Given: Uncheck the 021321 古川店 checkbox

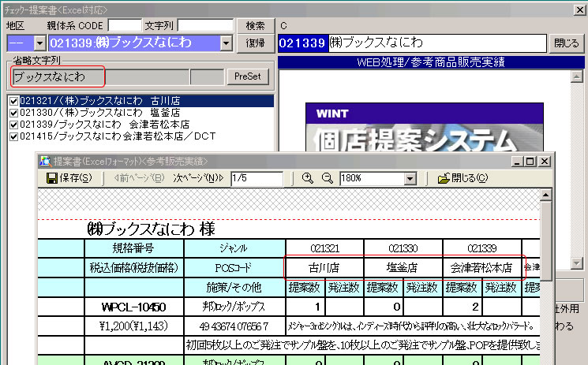Looking at the screenshot, I should 13,101.
